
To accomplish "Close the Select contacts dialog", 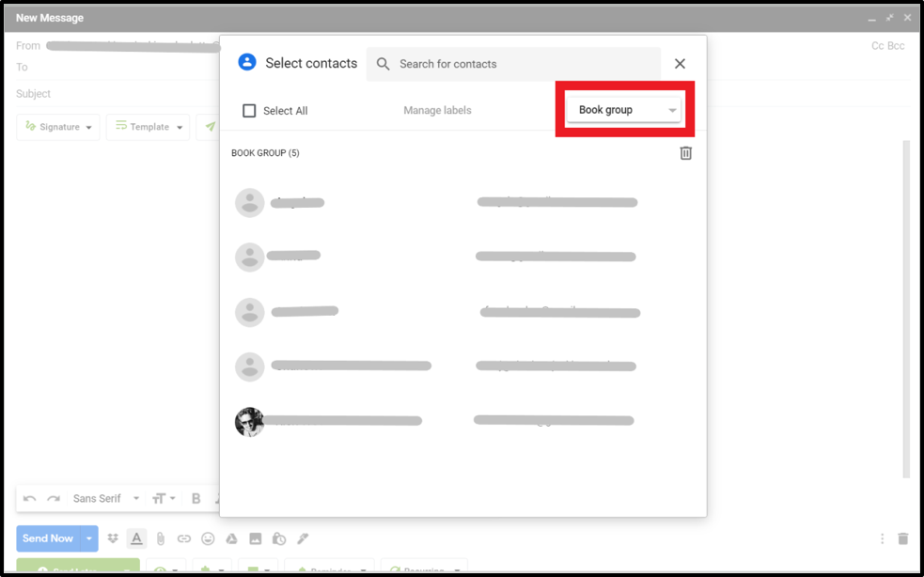I will point(680,64).
